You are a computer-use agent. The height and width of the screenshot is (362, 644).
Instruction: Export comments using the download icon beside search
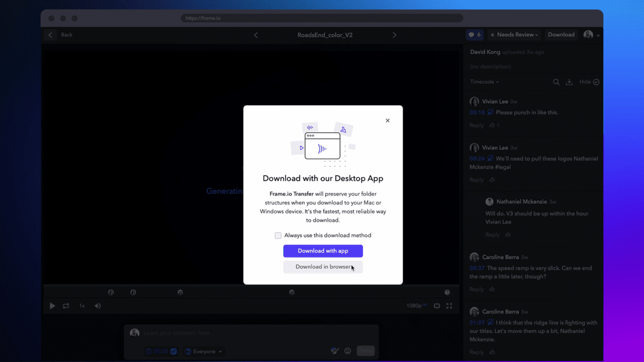tap(569, 82)
